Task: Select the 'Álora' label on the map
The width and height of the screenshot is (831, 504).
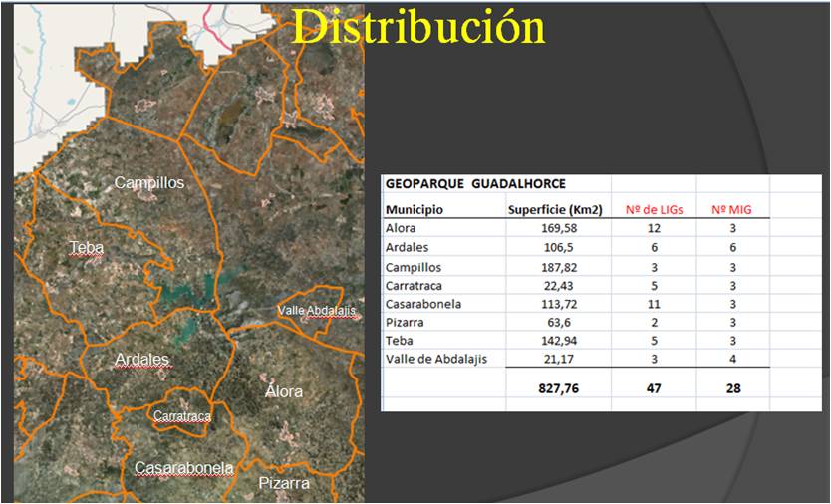Action: (x=284, y=391)
